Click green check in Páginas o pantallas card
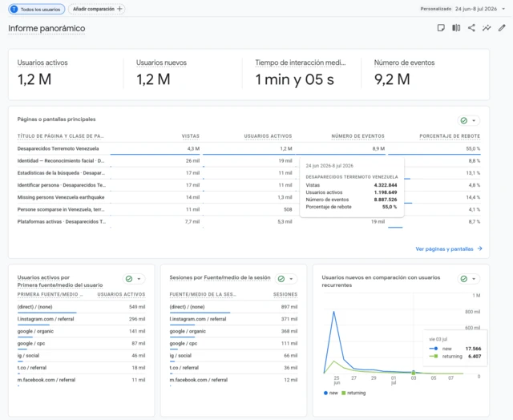Screen dimensions: 513x420 click(464, 121)
